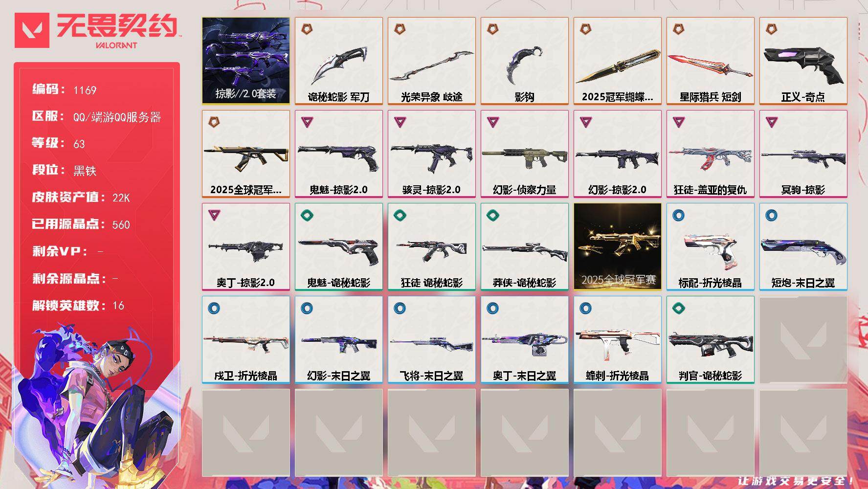This screenshot has width=868, height=489.
Task: Open the 鬼魅-掠影2.0 weapon card
Action: pyautogui.click(x=339, y=154)
